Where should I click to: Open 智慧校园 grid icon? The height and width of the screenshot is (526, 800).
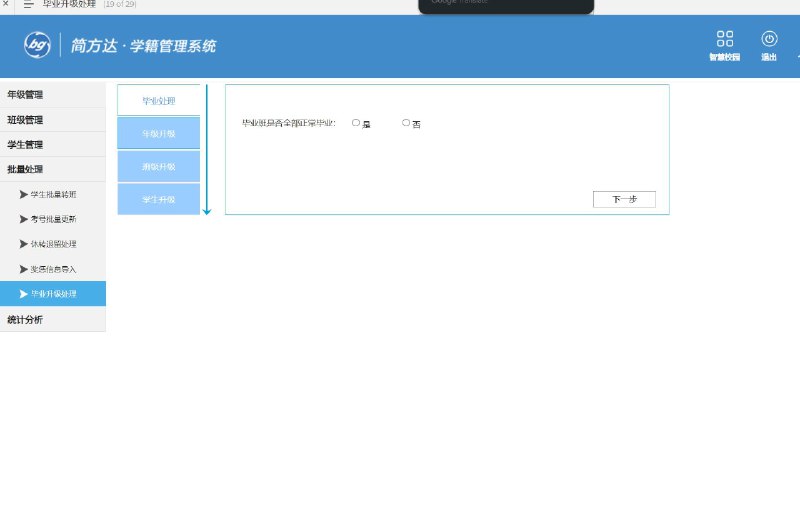(x=724, y=39)
